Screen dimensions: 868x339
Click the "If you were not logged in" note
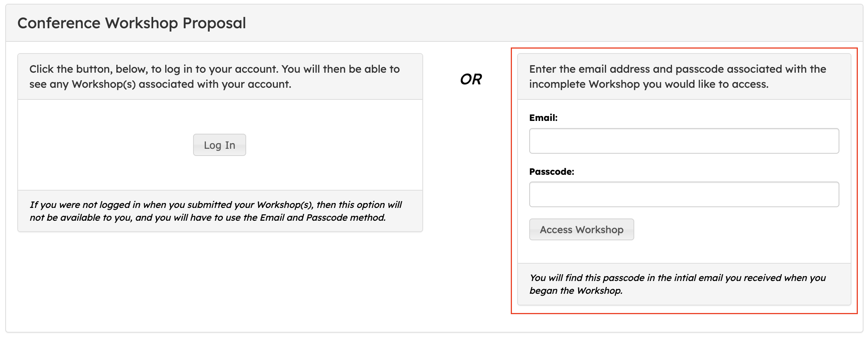[215, 211]
